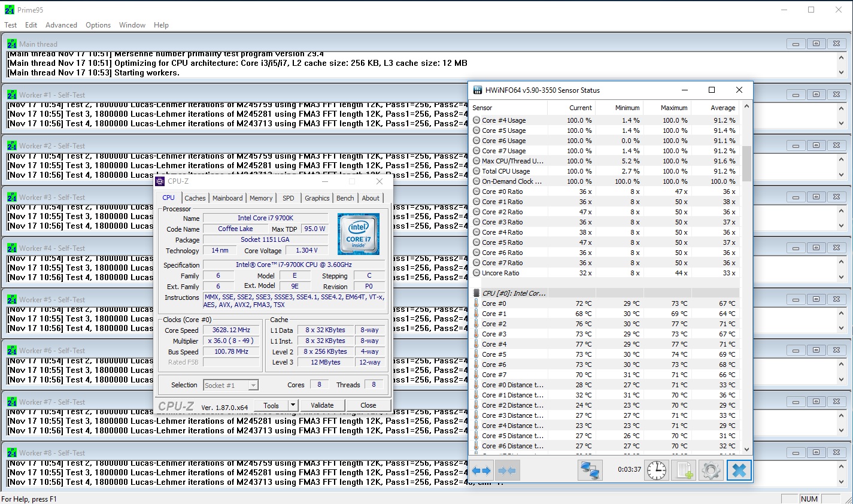Click HWiNFO blue X close sensors icon
The image size is (853, 504).
(739, 470)
